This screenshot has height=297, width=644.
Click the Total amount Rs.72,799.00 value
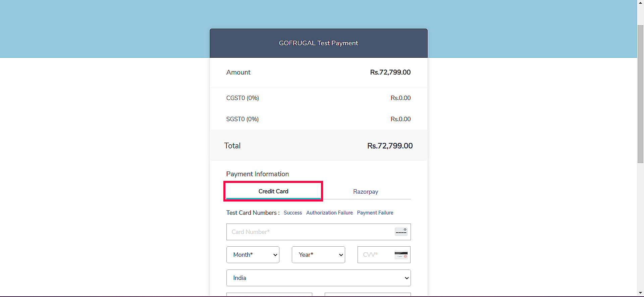[390, 146]
